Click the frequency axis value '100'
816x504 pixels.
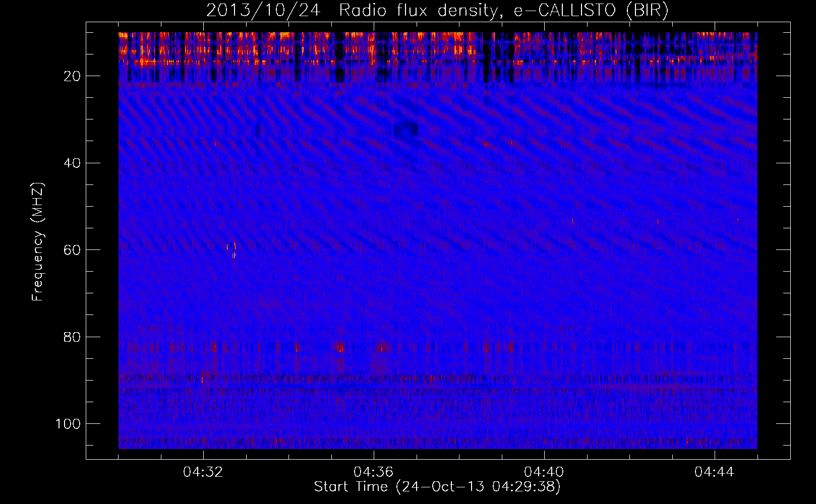[68, 424]
